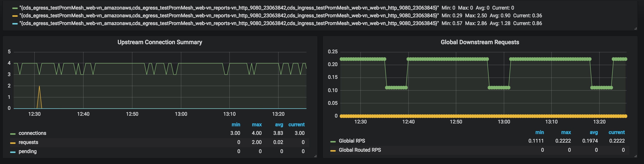The width and height of the screenshot is (644, 164).
Task: Click the yellow swatch next to Global Routed RPS
Action: (x=333, y=151)
